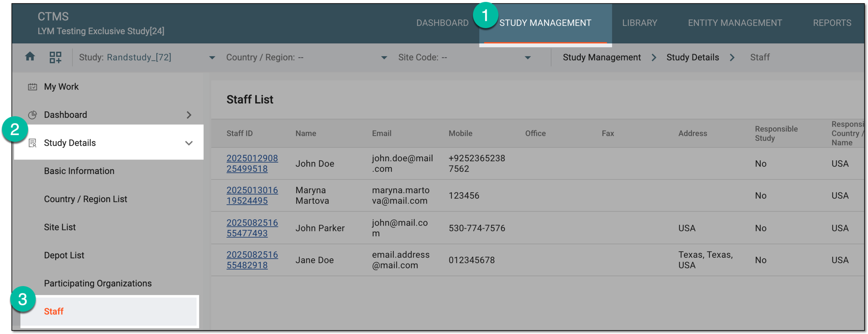The image size is (868, 334).
Task: Click Study Management breadcrumb
Action: 602,57
